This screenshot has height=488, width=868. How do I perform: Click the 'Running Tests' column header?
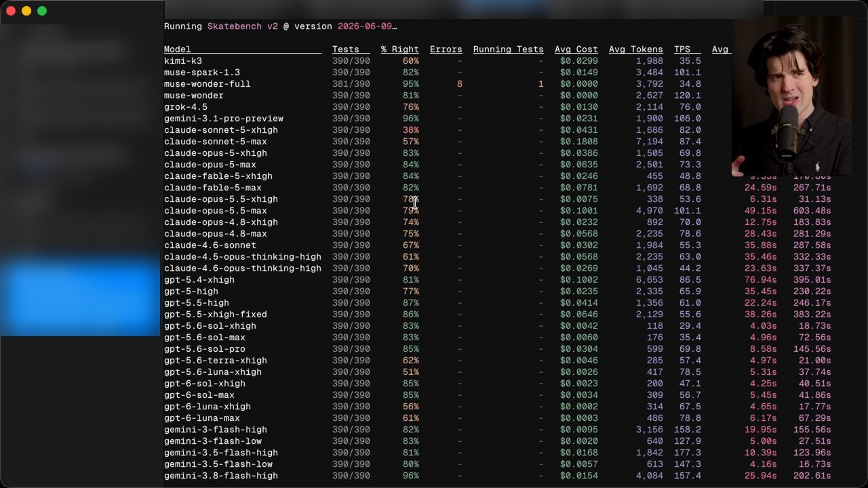[509, 49]
